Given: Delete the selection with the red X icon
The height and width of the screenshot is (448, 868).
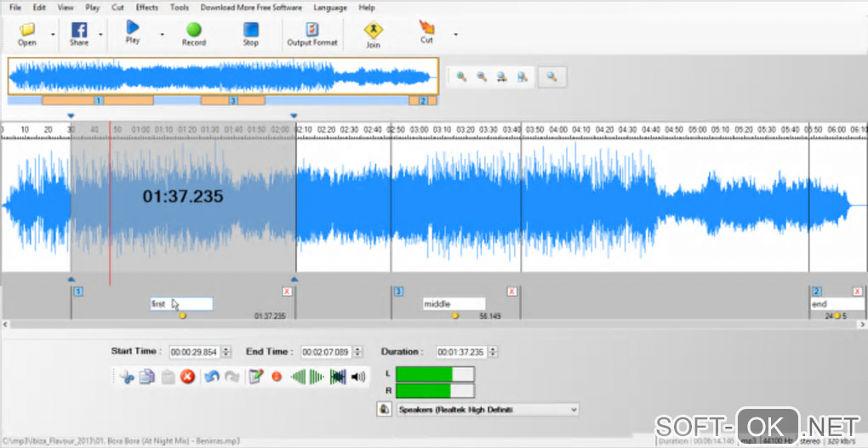Looking at the screenshot, I should [188, 377].
